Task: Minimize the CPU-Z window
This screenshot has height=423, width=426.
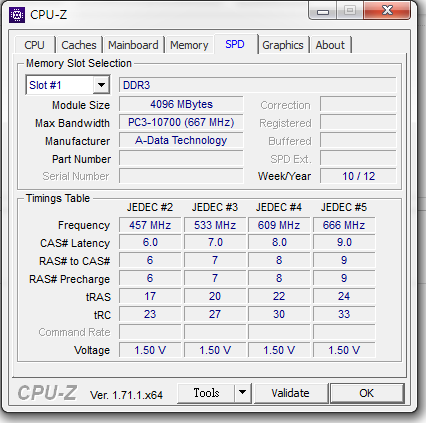Action: (322, 12)
